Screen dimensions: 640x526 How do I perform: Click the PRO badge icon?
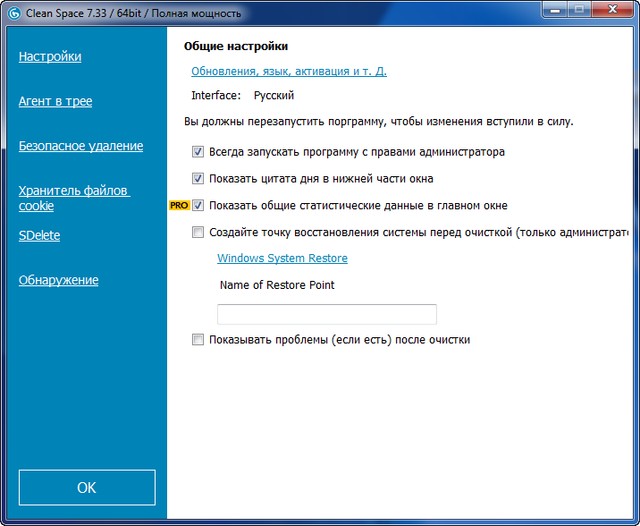(x=180, y=206)
